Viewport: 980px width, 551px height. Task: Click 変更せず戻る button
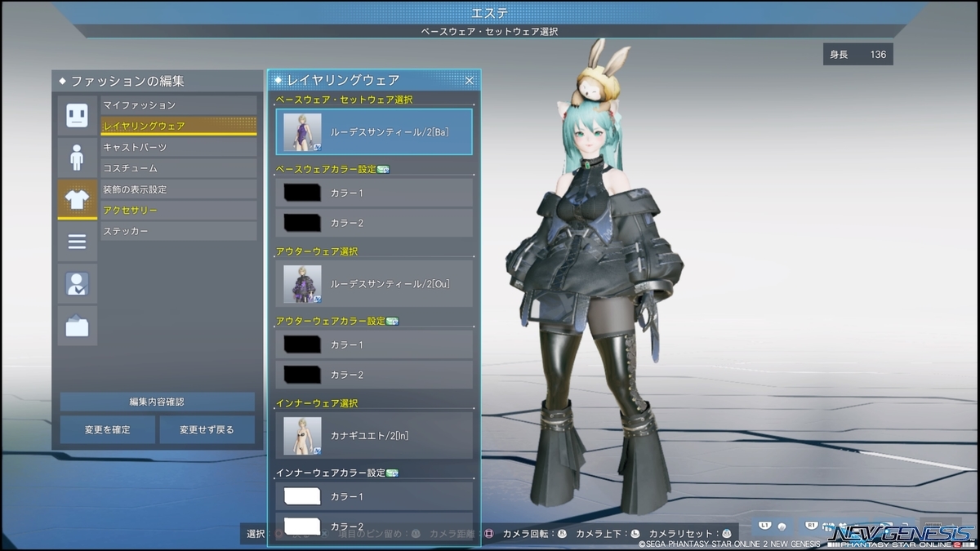click(207, 429)
